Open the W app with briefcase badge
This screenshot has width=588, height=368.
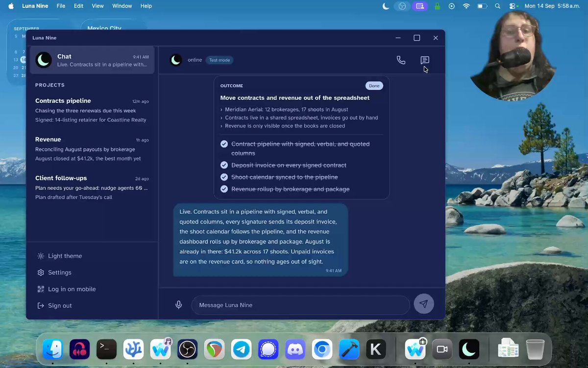[415, 349]
